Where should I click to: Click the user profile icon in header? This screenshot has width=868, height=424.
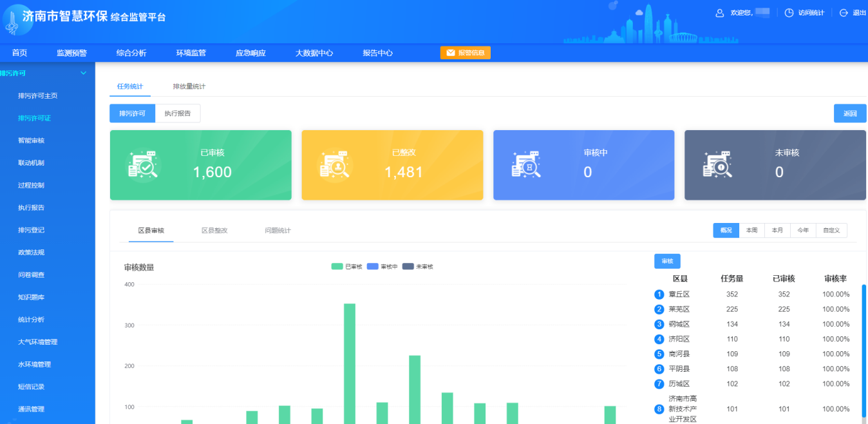click(720, 13)
